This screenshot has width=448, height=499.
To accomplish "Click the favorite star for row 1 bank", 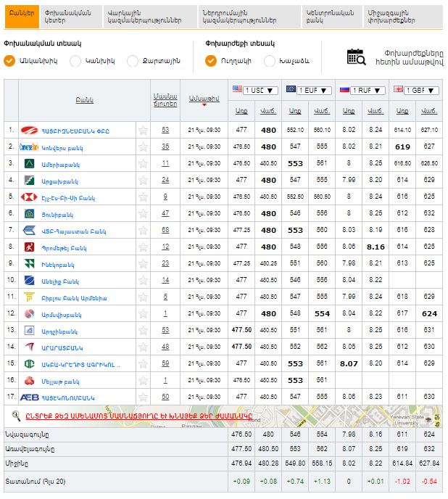I will coord(143,130).
